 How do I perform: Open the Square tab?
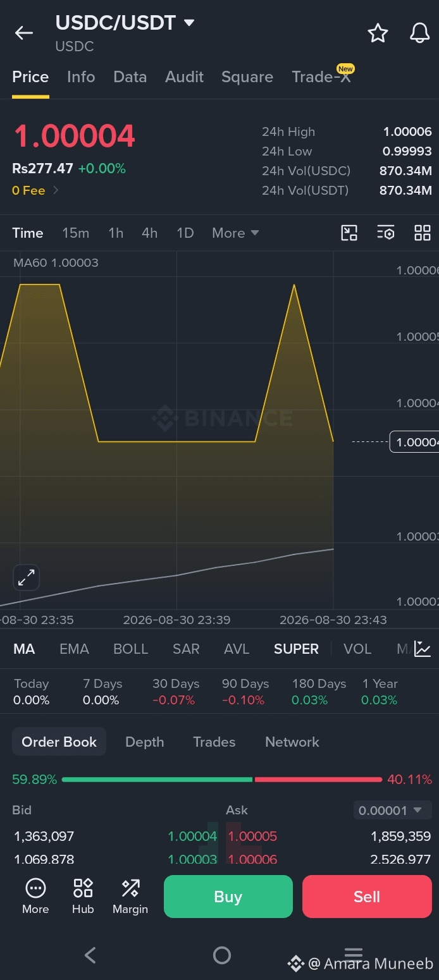[247, 77]
